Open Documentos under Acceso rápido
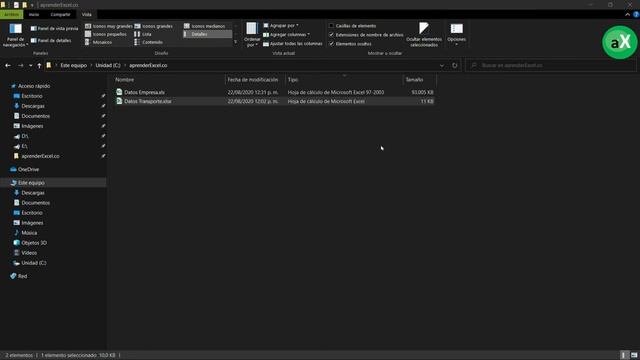Screen dimensions: 640x360 (36, 116)
